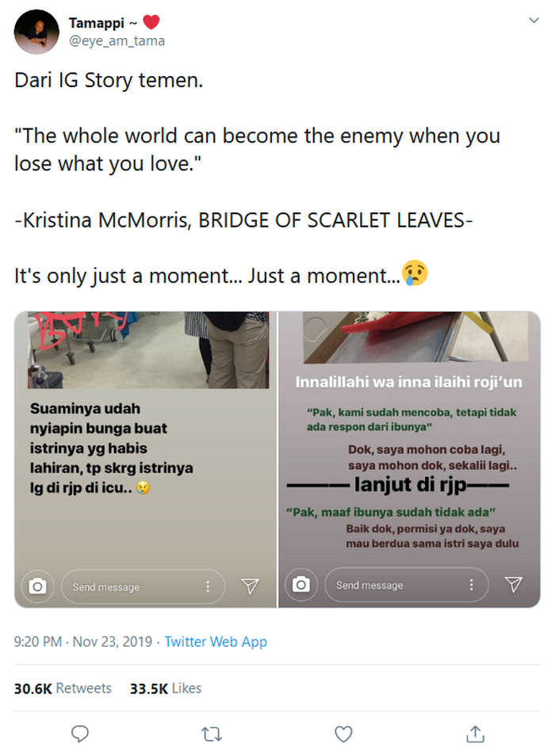Viewport: 555px width, 756px height.
Task: Open Tamappi's profile avatar picture
Action: pyautogui.click(x=37, y=32)
